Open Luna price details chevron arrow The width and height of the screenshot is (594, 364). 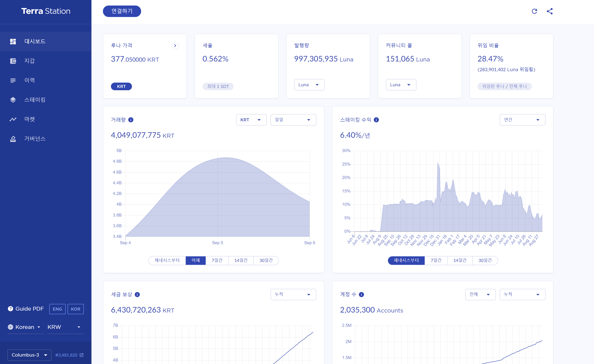pos(175,46)
